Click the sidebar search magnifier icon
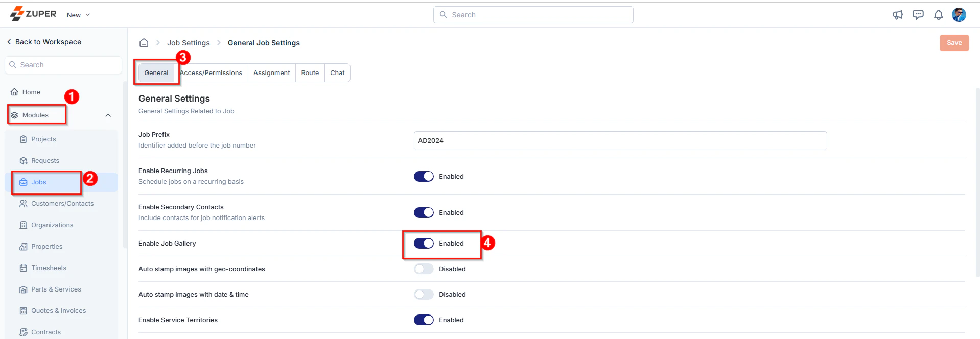 tap(13, 65)
